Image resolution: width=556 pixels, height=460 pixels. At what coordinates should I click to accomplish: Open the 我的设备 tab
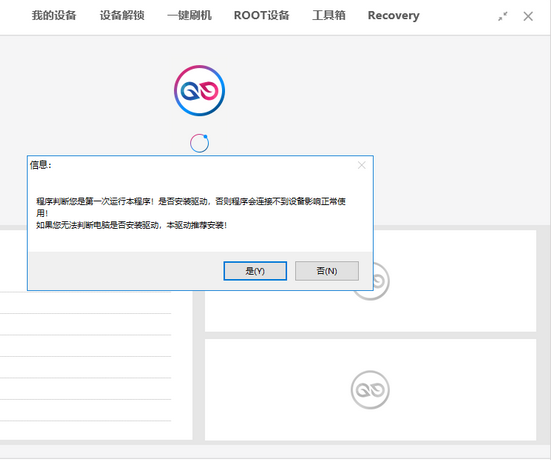(54, 16)
